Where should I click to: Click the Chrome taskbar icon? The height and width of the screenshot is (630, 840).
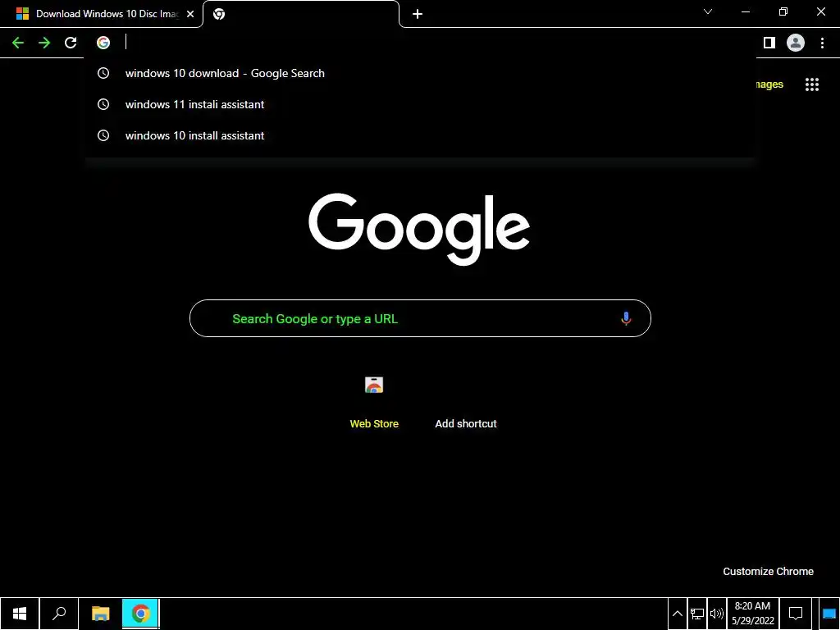pyautogui.click(x=140, y=614)
